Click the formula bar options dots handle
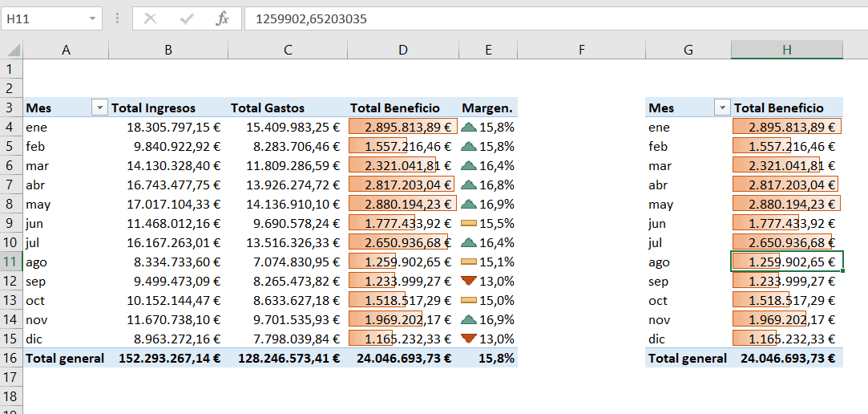Viewport: 868px width, 414px height. click(x=117, y=18)
